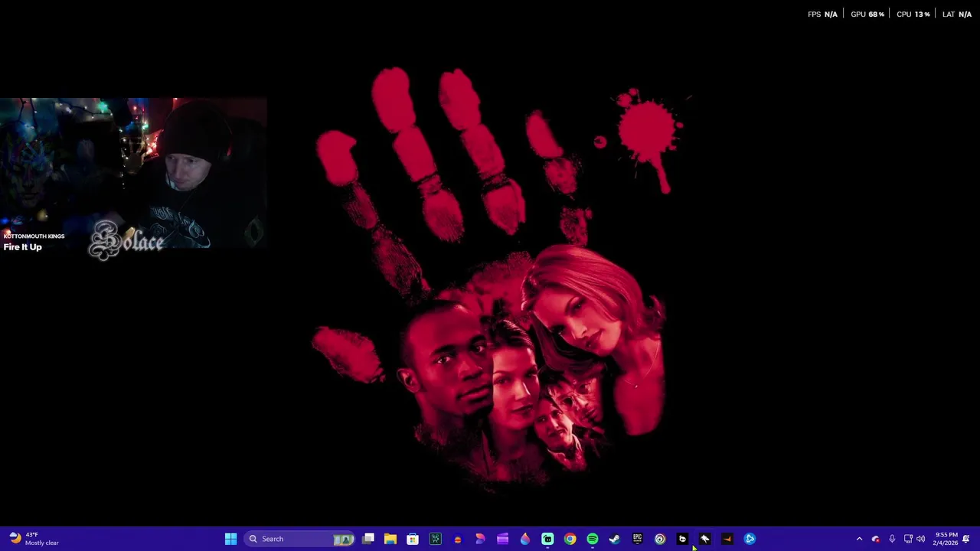Click the microphone tray icon
Image resolution: width=980 pixels, height=551 pixels.
click(x=892, y=539)
